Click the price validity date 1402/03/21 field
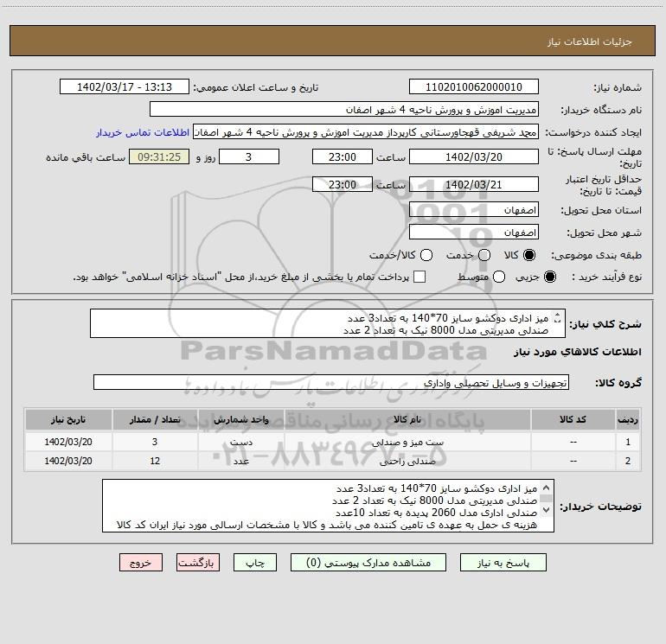The image size is (666, 644). click(x=474, y=184)
